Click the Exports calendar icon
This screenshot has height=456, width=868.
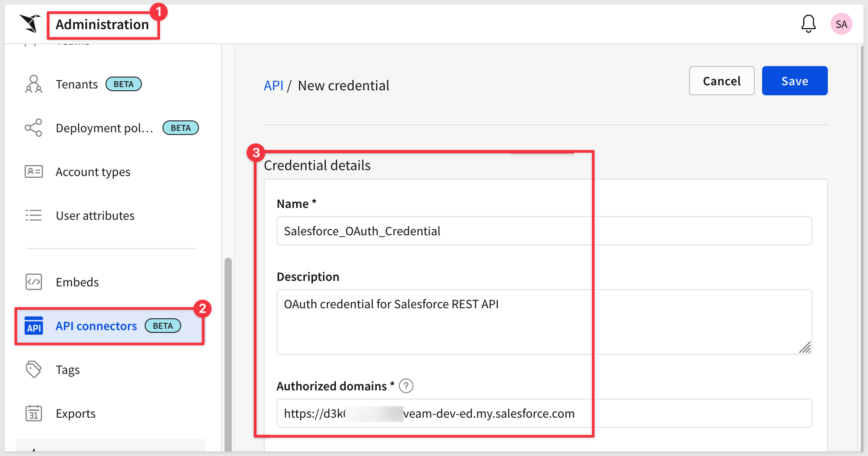point(33,414)
